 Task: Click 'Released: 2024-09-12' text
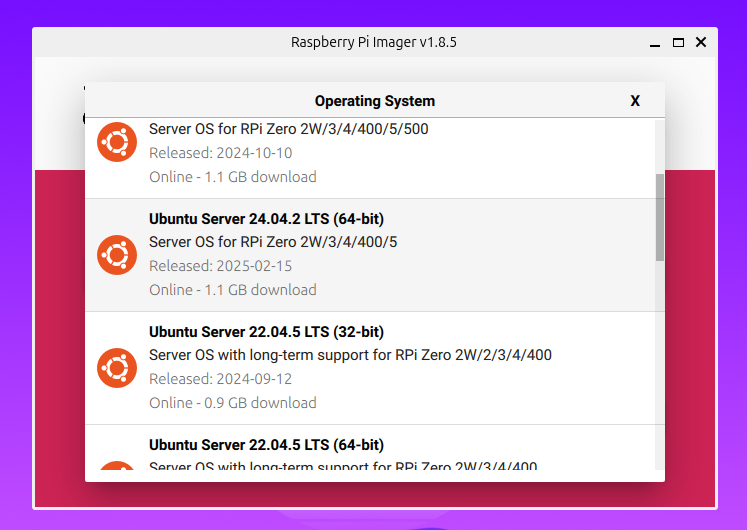(x=221, y=379)
